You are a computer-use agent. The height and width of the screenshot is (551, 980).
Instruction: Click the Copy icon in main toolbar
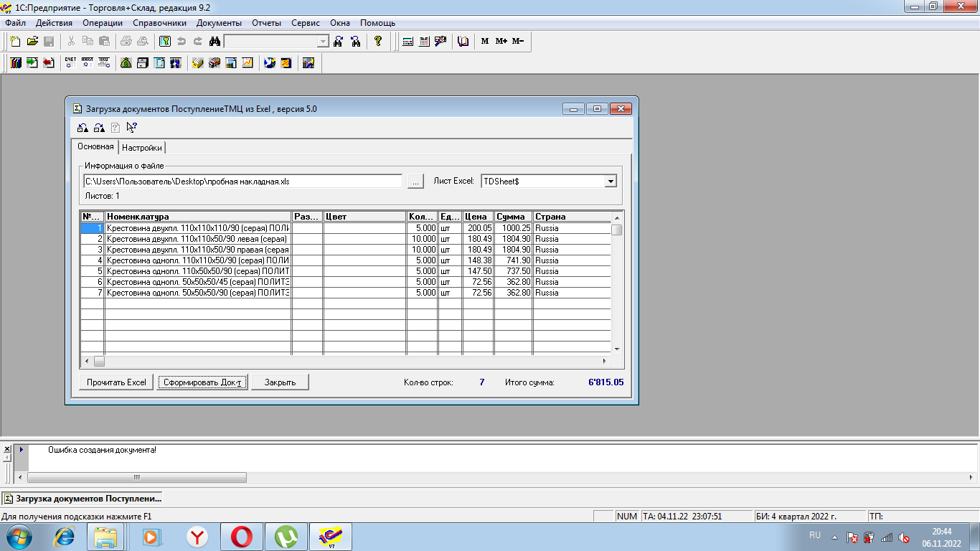point(88,42)
